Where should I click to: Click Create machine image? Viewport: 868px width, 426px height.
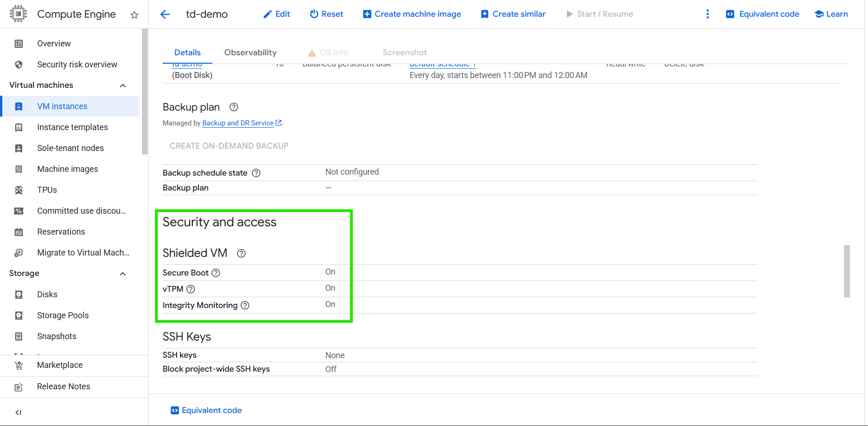click(412, 14)
